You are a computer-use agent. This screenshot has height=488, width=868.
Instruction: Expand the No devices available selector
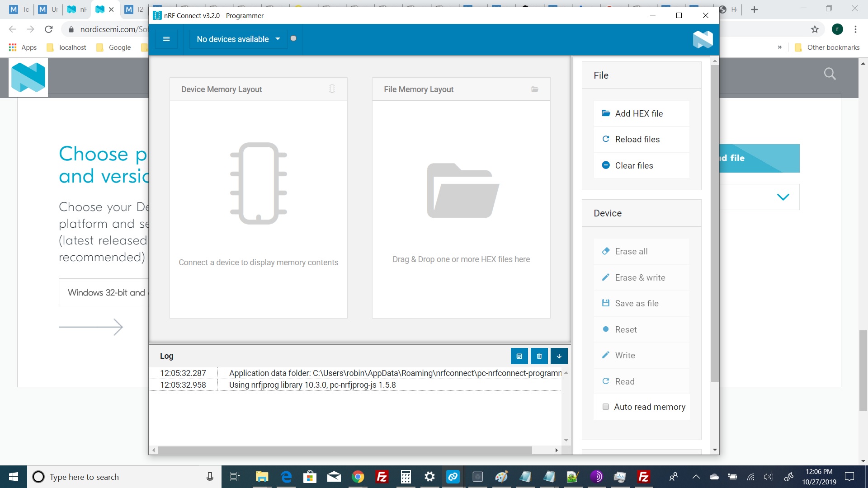click(x=238, y=39)
